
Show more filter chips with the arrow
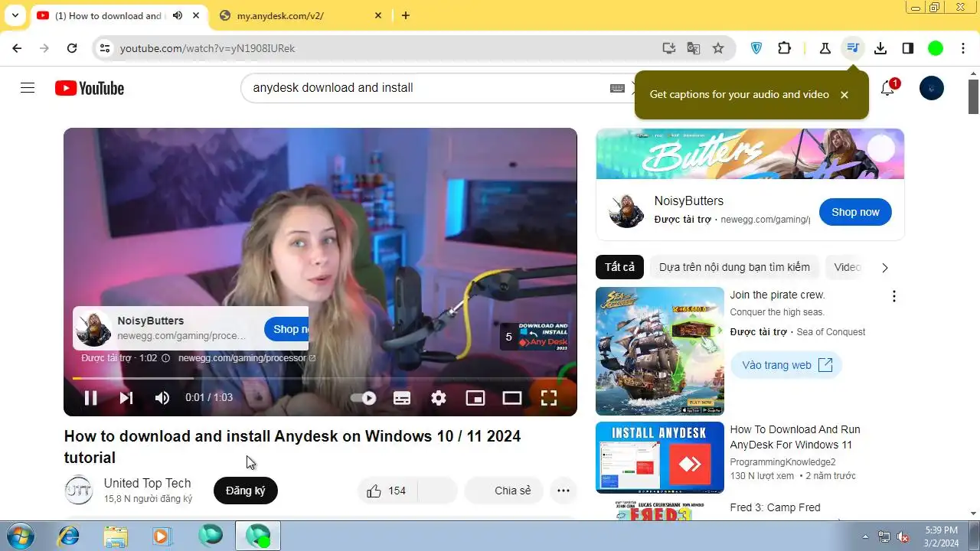point(885,267)
